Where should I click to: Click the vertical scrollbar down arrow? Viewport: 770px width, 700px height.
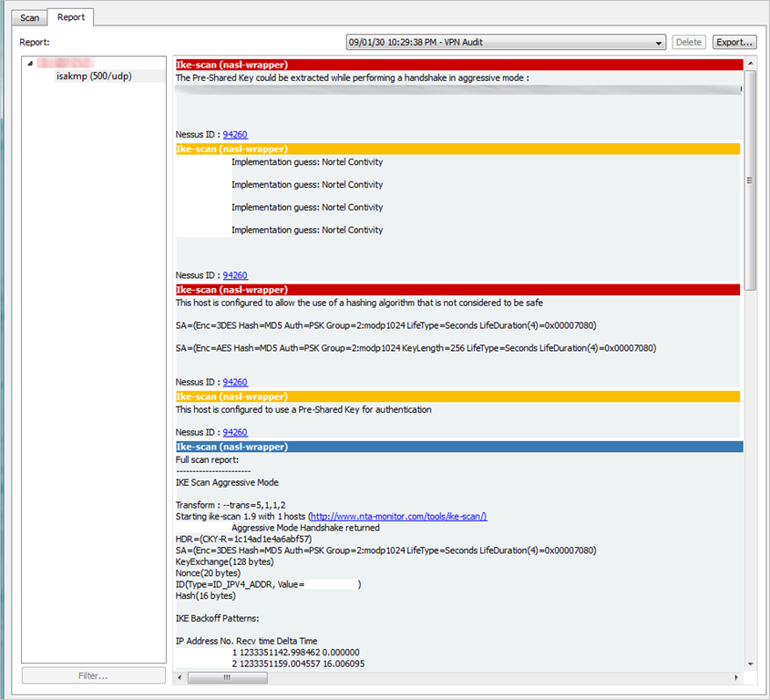(751, 664)
